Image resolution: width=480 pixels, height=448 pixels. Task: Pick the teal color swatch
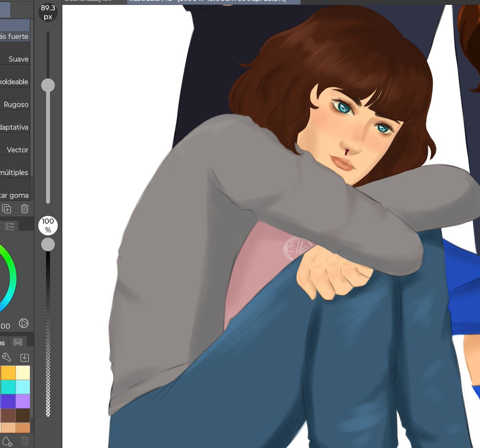pos(8,387)
